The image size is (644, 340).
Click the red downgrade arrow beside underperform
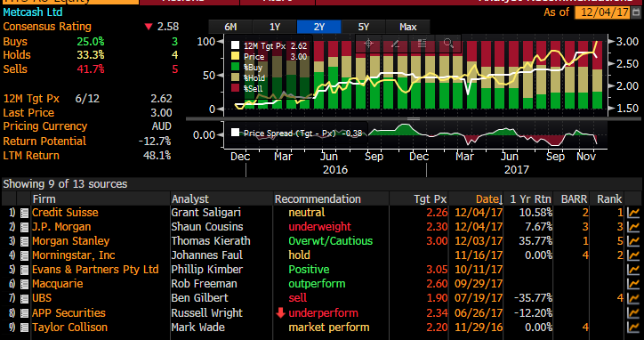(x=280, y=313)
